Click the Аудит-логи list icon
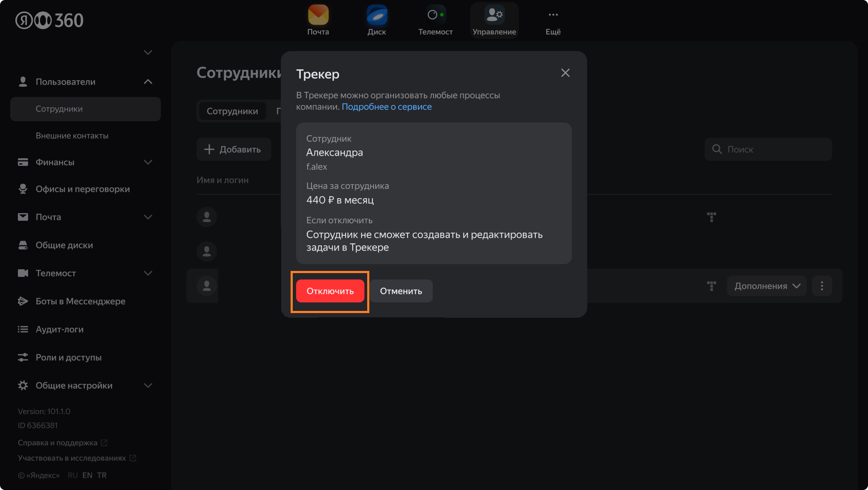Screen dimensions: 868x490 pyautogui.click(x=23, y=329)
